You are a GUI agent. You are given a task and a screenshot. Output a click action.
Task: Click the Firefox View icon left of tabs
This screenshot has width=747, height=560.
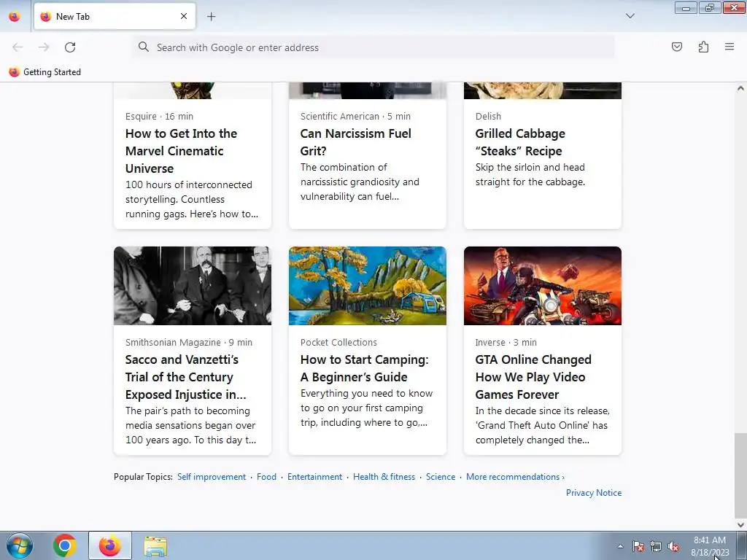point(15,16)
